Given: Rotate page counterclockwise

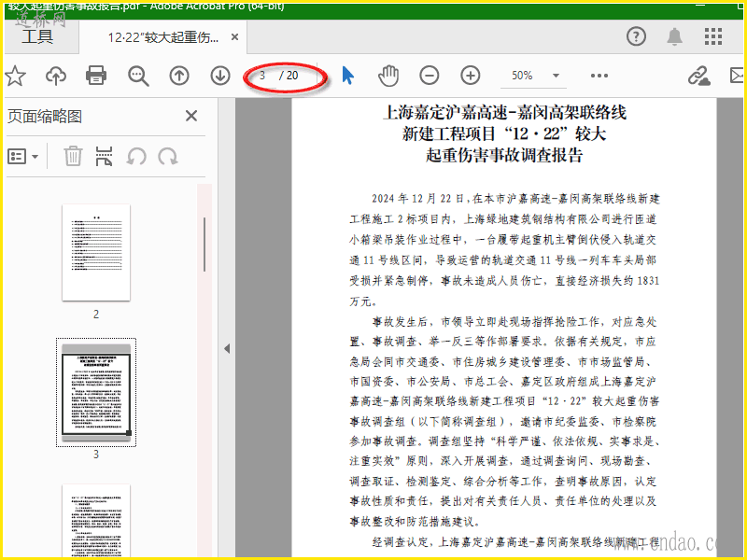Looking at the screenshot, I should [136, 156].
